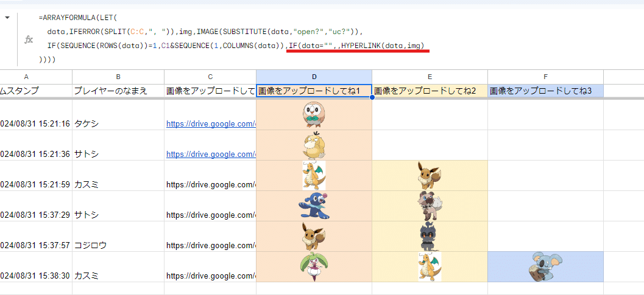Click the blue seal Pokémon image
The image size is (644, 295).
tap(314, 206)
